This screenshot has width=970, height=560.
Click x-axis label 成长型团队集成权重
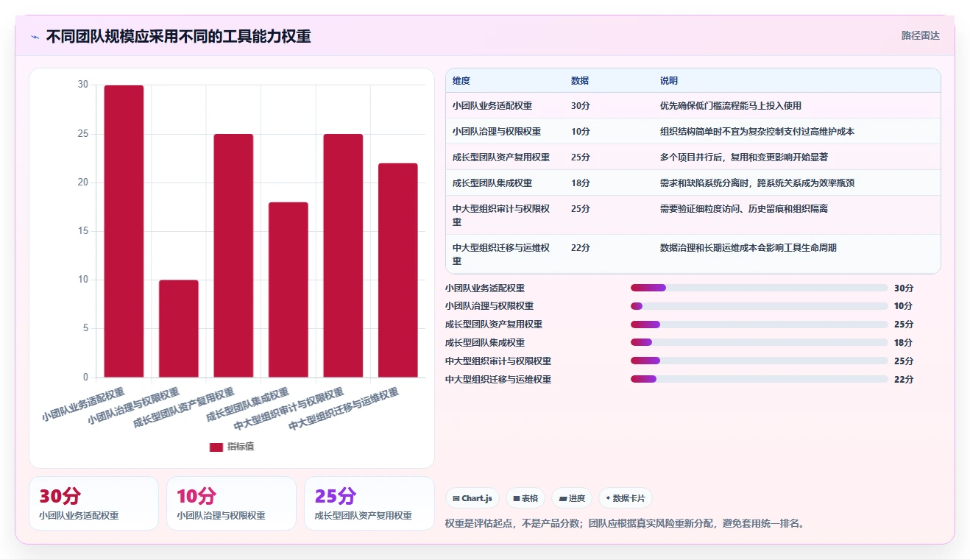coord(247,404)
